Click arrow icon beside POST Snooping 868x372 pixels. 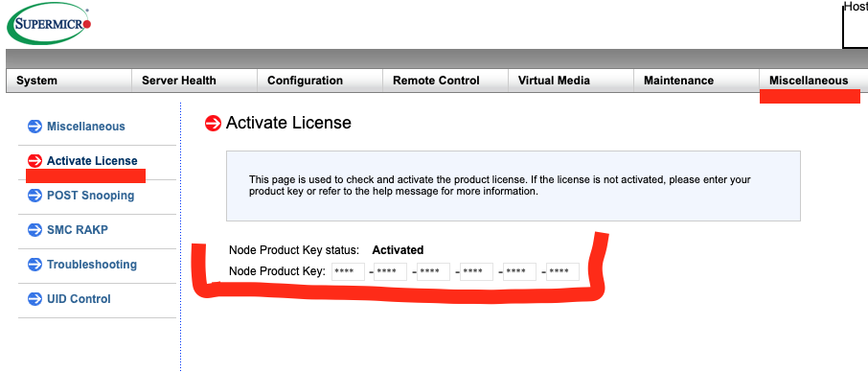click(x=34, y=196)
